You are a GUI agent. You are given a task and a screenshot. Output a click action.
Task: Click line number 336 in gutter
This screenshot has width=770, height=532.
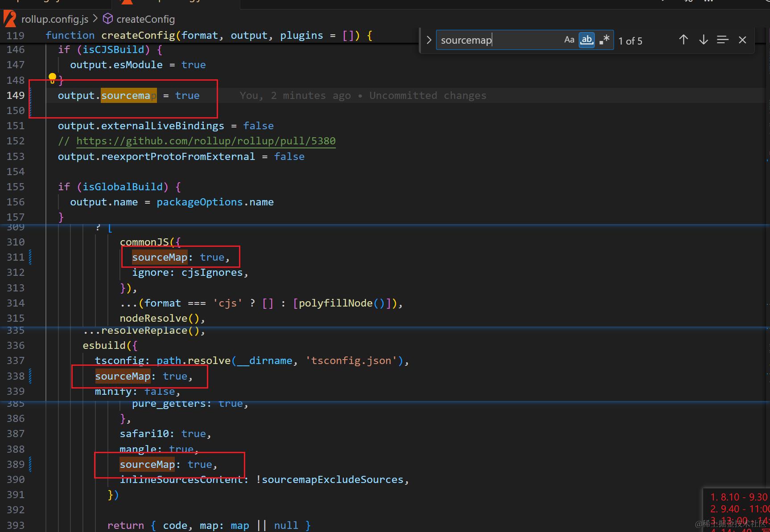(x=16, y=346)
